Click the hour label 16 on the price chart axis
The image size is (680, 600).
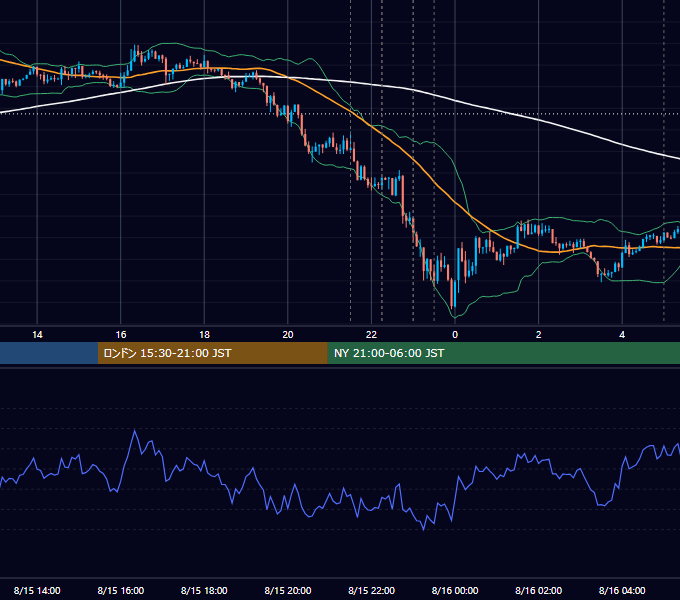point(121,335)
